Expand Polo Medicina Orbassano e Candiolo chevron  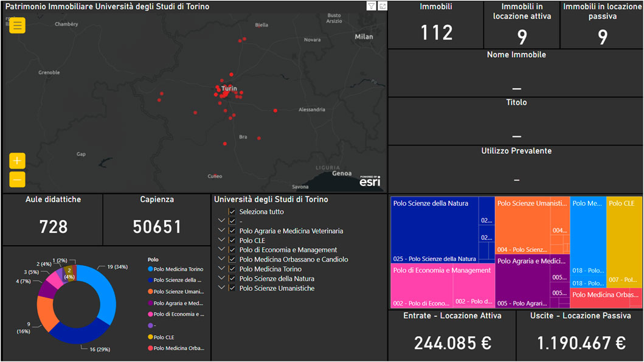[x=221, y=259]
